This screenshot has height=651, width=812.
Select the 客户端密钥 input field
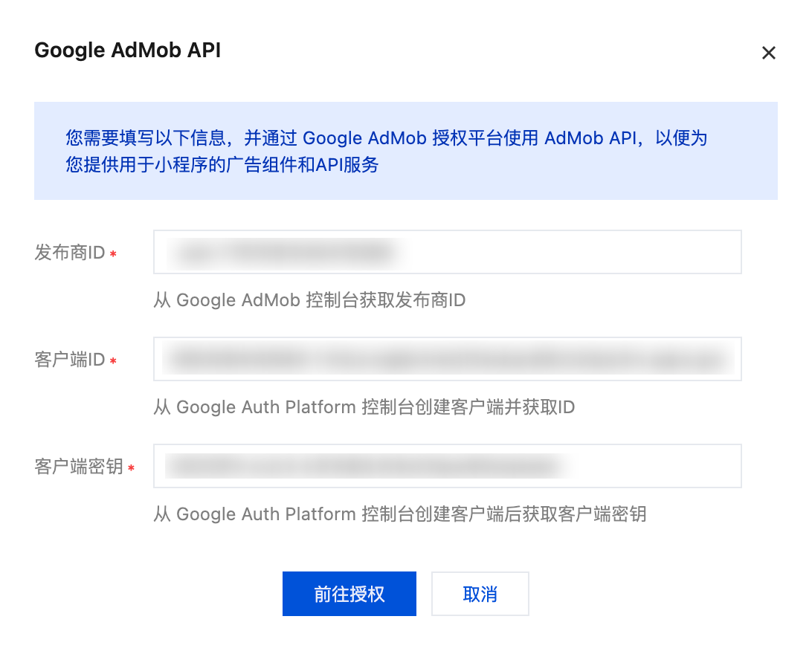448,466
